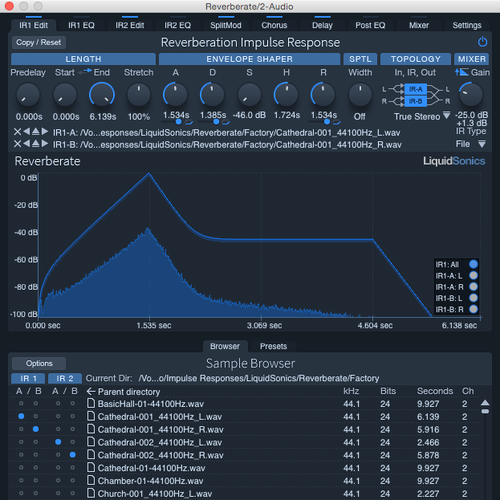
Task: Clear the IR1-A file with its X icon
Action: point(17,132)
